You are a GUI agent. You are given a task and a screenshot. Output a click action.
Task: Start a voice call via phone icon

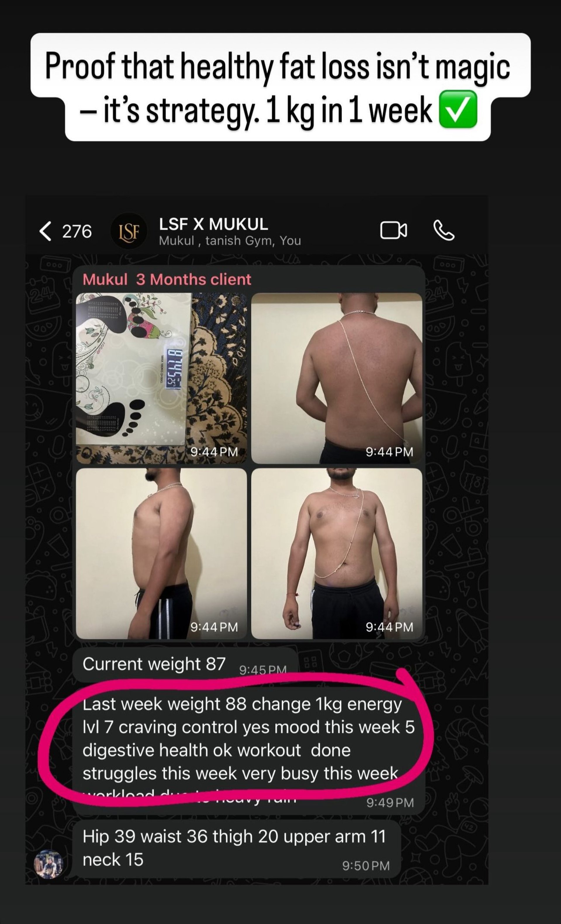point(444,230)
